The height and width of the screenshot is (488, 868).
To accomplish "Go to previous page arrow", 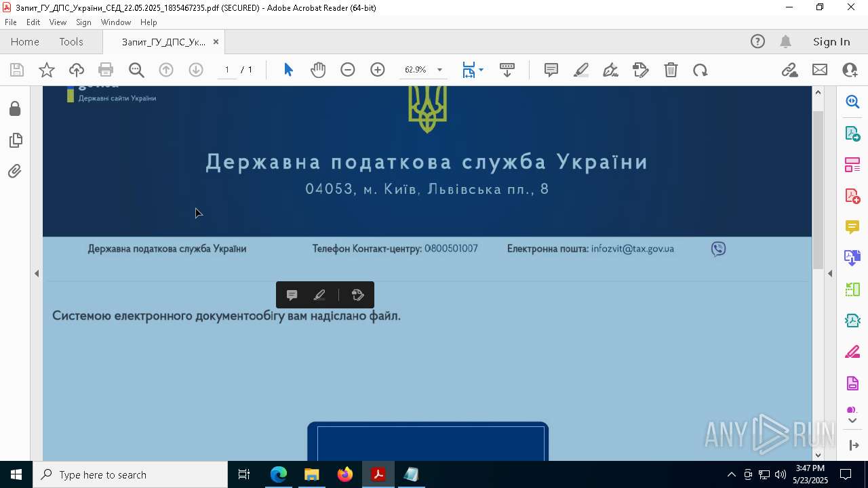I will 166,70.
